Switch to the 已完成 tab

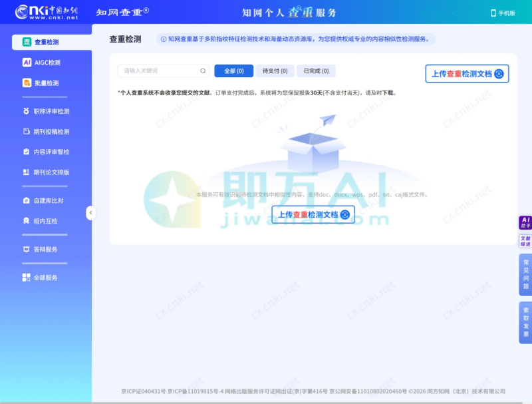316,71
